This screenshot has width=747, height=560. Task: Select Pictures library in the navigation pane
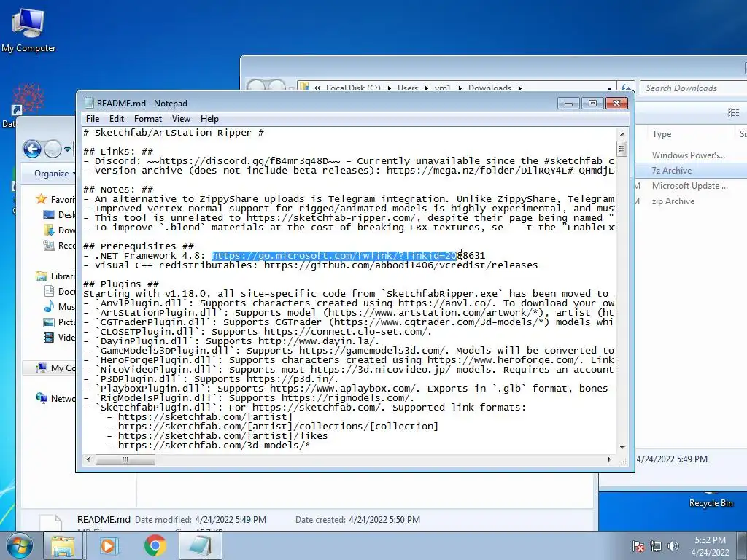(59, 322)
